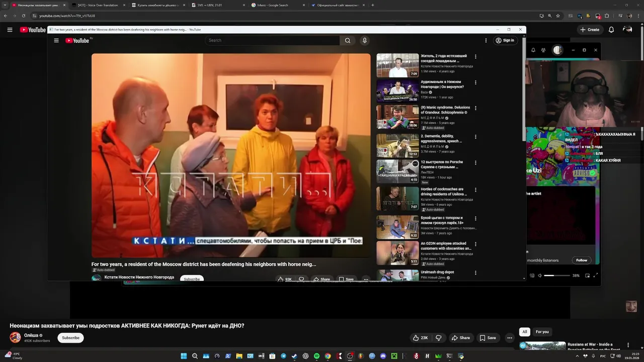
Task: Open the 'Uralmash drug depot' video title
Action: coord(437,272)
